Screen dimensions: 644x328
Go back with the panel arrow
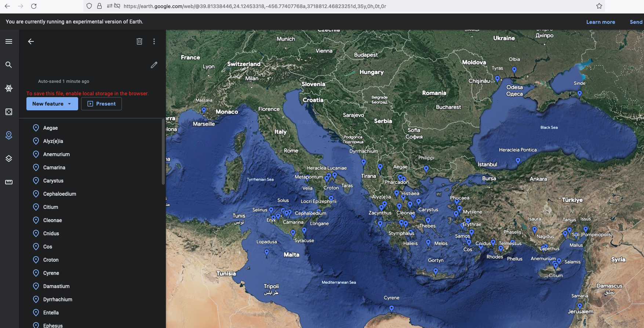tap(31, 41)
